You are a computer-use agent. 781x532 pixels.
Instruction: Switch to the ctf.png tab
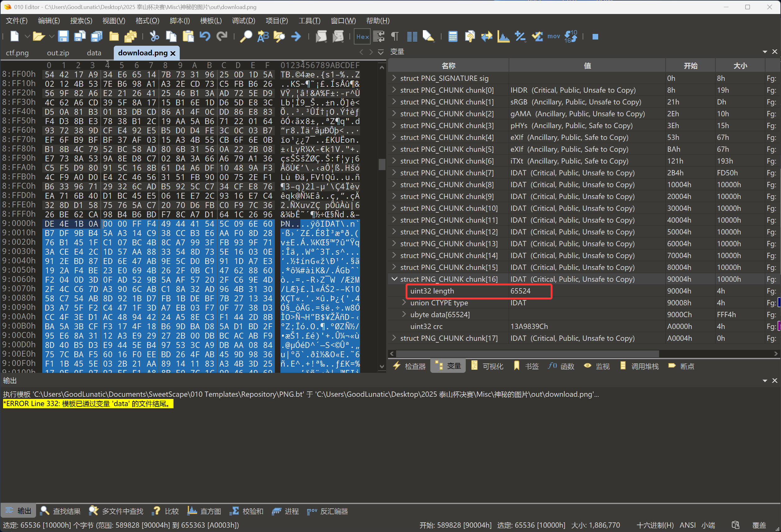[x=17, y=53]
